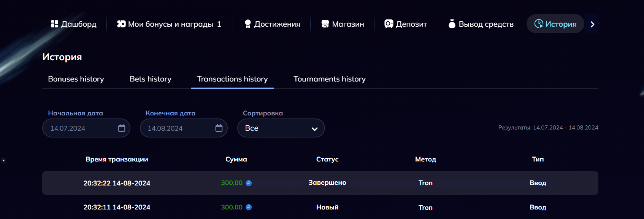Go to Магазин section
The height and width of the screenshot is (219, 644).
[347, 24]
